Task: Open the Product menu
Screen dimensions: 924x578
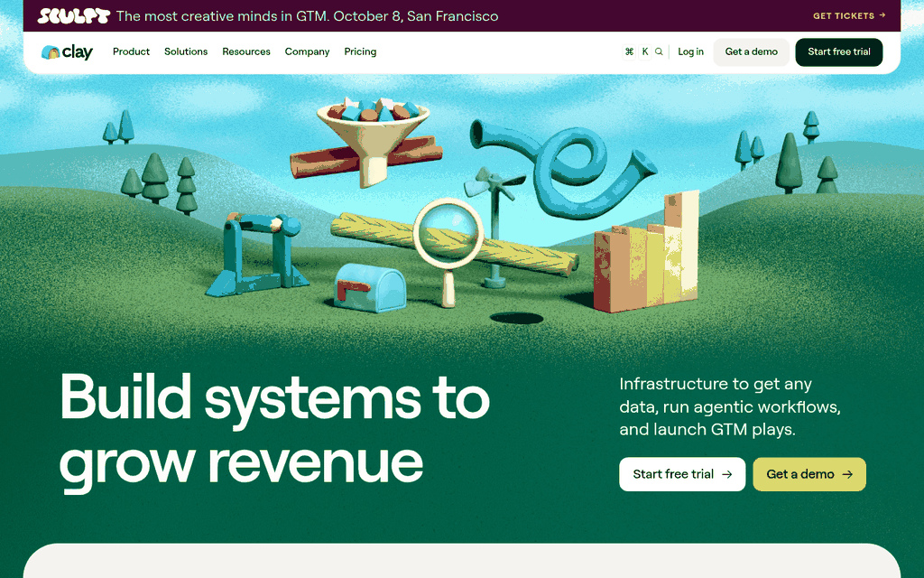Action: 131,51
